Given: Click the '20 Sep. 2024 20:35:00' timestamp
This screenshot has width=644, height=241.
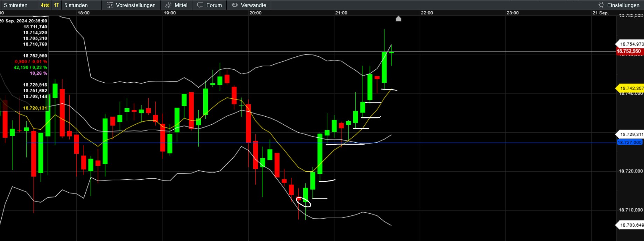Looking at the screenshot, I should 23,21.
